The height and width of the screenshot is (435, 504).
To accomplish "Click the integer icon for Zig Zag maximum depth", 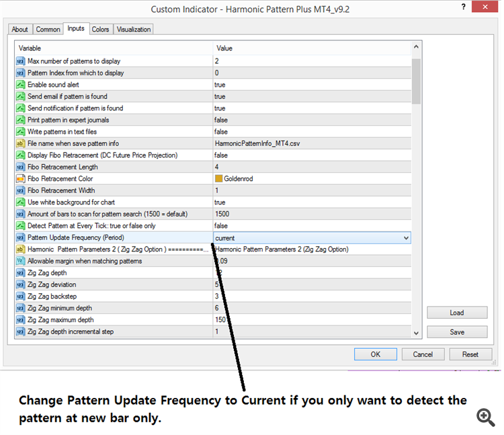I will pos(20,320).
